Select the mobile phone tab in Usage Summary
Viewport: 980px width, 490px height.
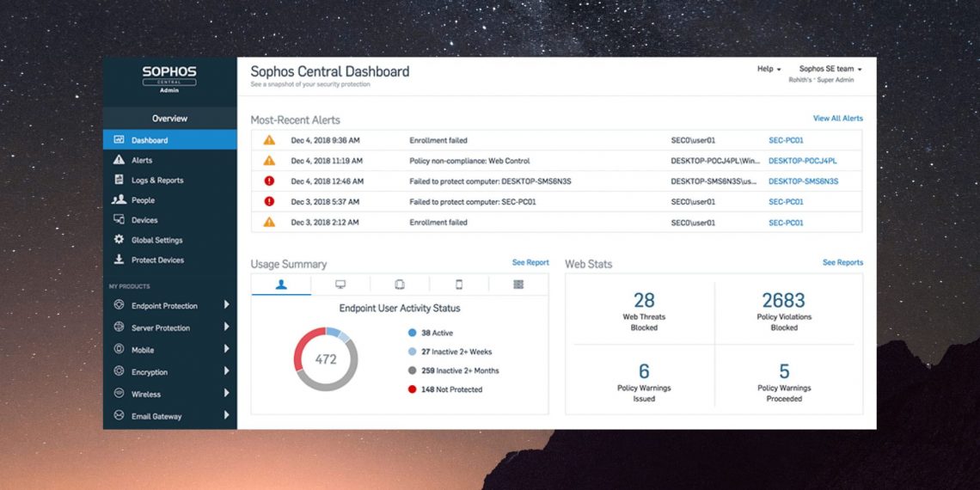459,285
